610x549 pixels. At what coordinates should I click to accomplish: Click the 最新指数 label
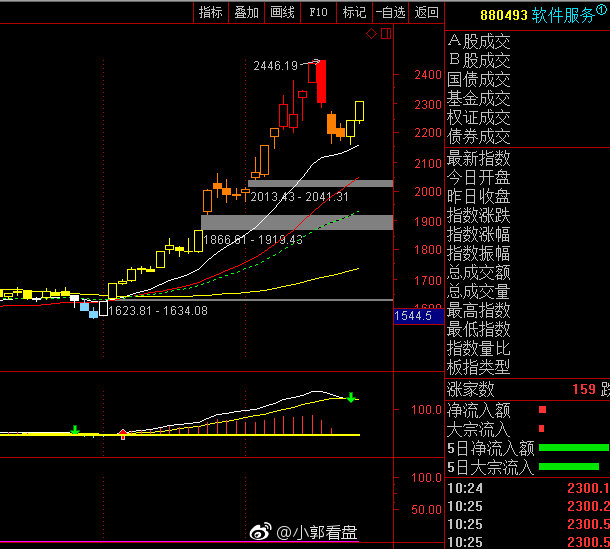tap(479, 158)
